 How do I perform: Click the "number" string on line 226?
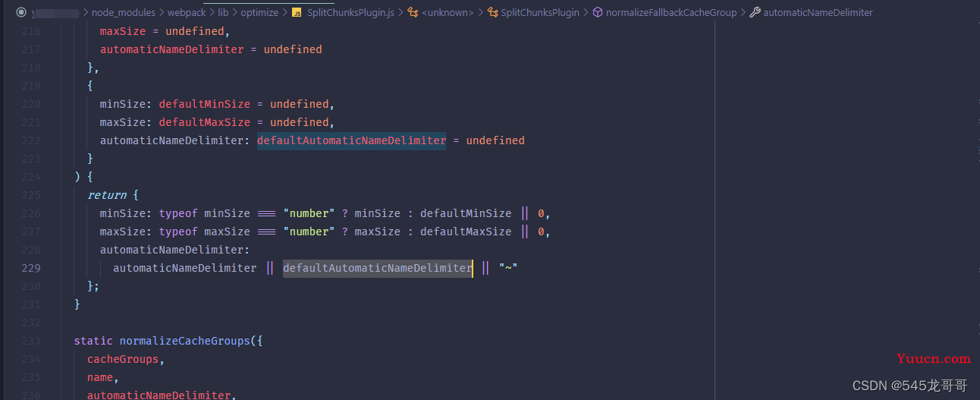309,213
